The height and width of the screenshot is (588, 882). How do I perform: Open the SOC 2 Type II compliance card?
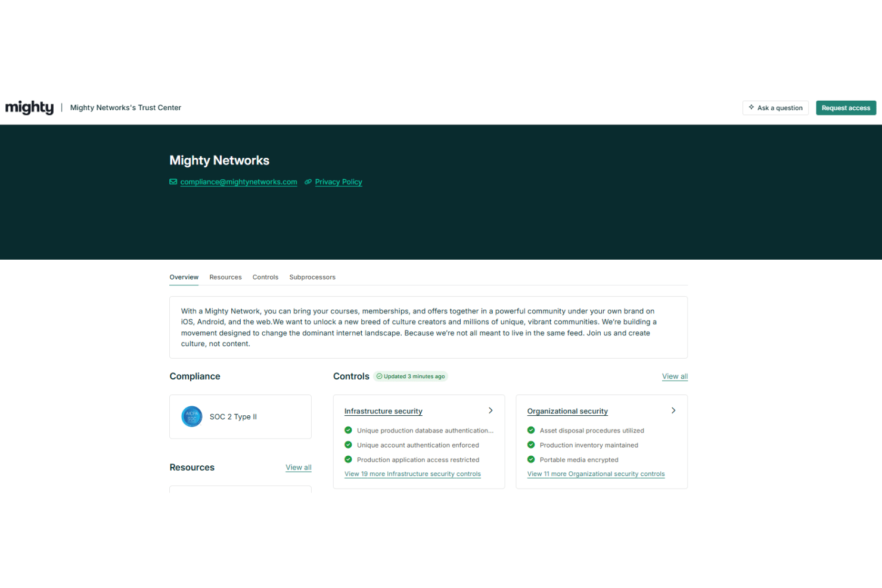click(240, 416)
